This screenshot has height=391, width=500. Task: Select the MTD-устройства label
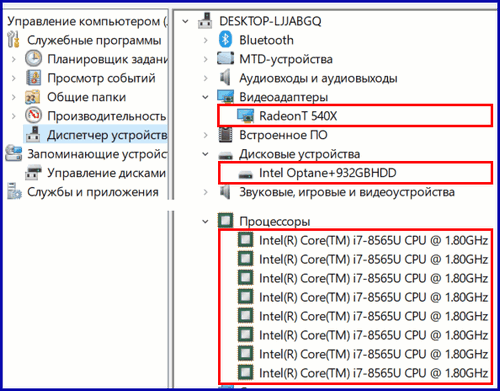pos(286,59)
